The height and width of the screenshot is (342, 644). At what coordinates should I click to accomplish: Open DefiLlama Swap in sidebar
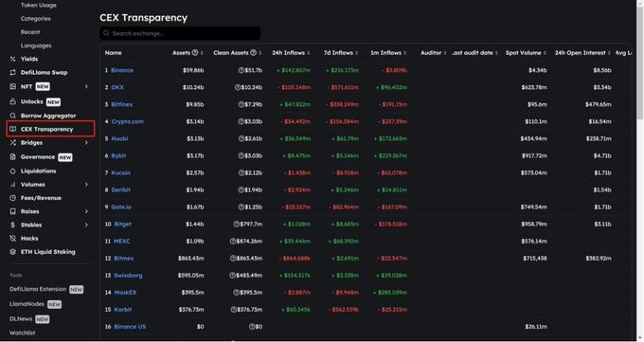[44, 72]
